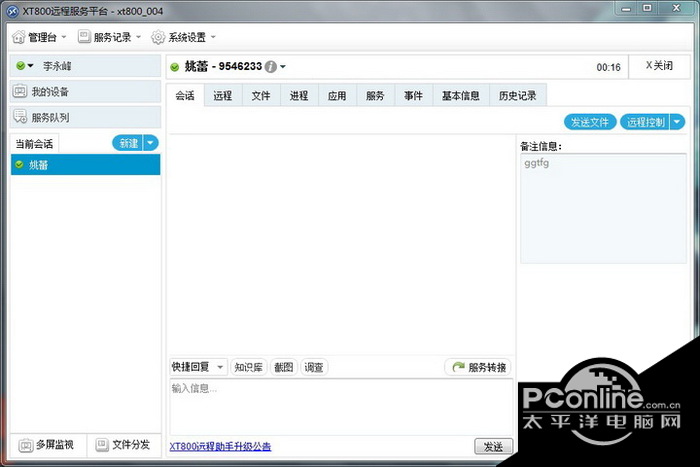Click the info icon next to 9546233
Image resolution: width=700 pixels, height=467 pixels.
270,67
